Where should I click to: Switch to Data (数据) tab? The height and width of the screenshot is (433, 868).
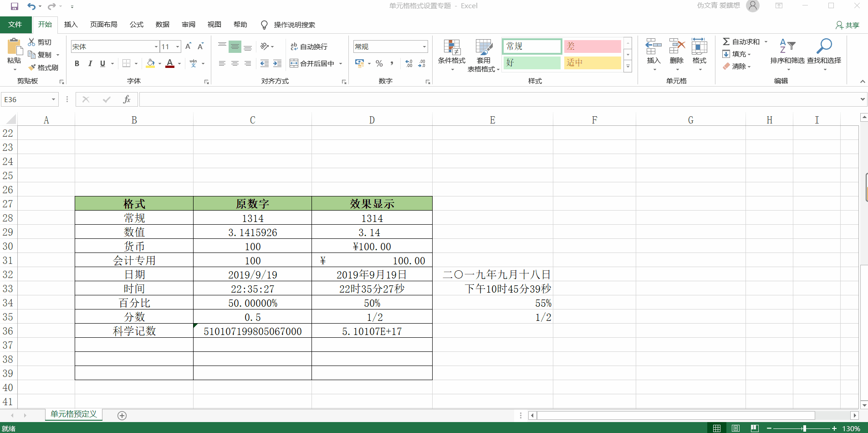coord(162,25)
